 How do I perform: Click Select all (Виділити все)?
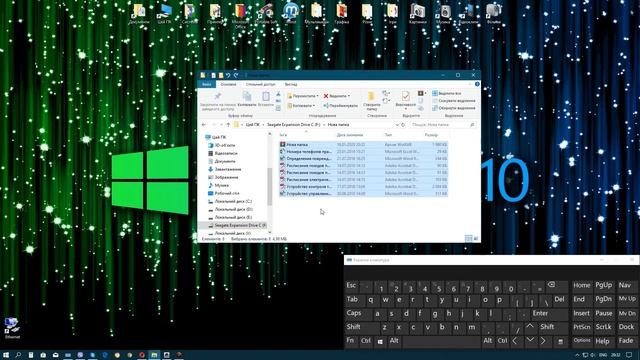[447, 93]
